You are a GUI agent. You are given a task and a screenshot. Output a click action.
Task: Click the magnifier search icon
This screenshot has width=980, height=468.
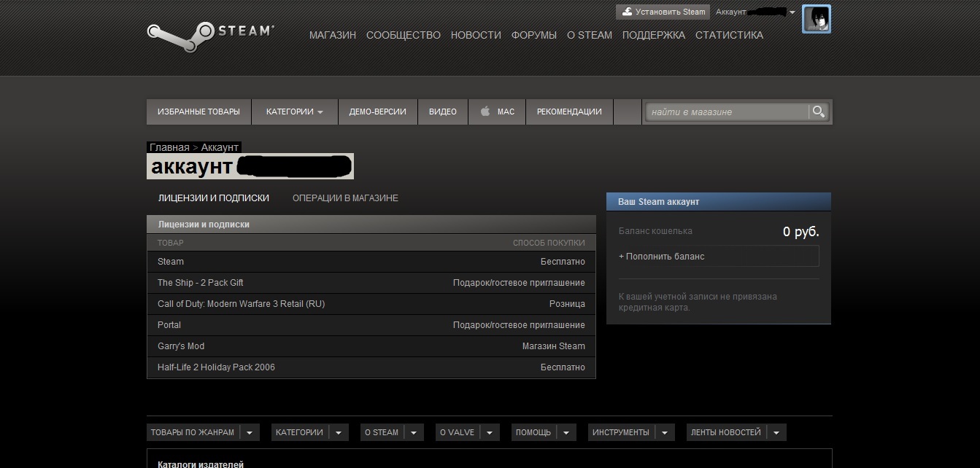(x=818, y=112)
